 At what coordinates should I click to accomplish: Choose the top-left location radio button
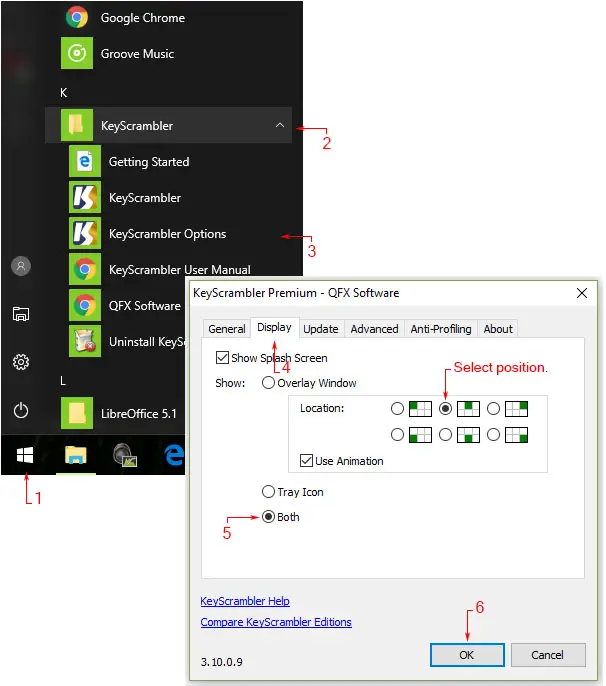coord(397,409)
